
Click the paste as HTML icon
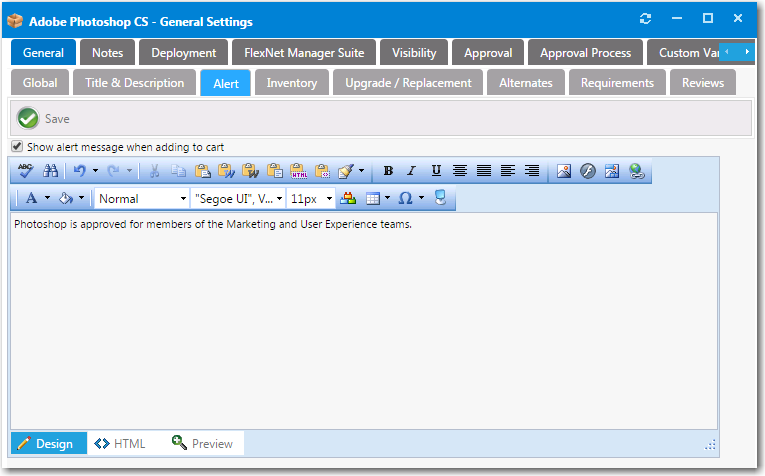click(298, 171)
